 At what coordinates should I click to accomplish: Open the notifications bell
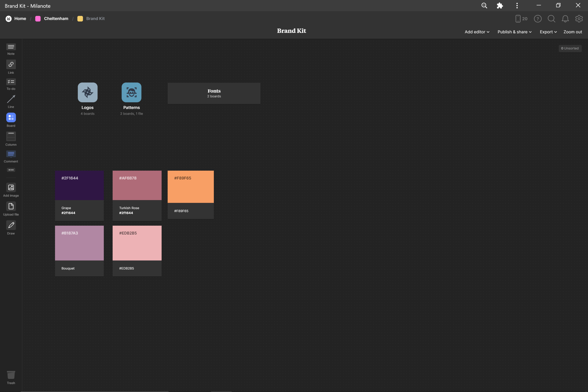click(x=565, y=19)
